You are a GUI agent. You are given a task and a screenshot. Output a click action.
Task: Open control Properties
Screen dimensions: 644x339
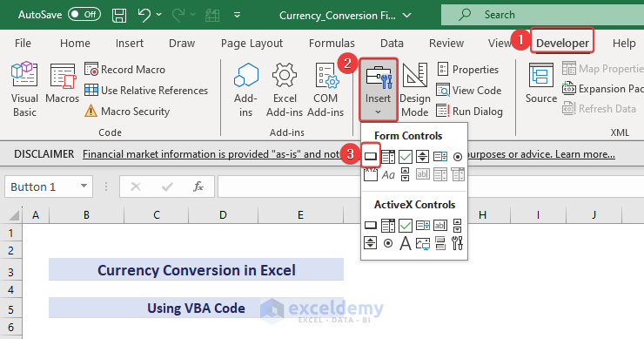(x=468, y=69)
